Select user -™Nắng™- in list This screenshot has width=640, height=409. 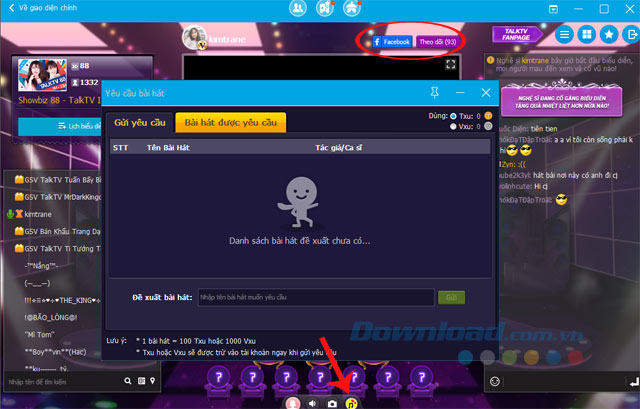tap(42, 266)
